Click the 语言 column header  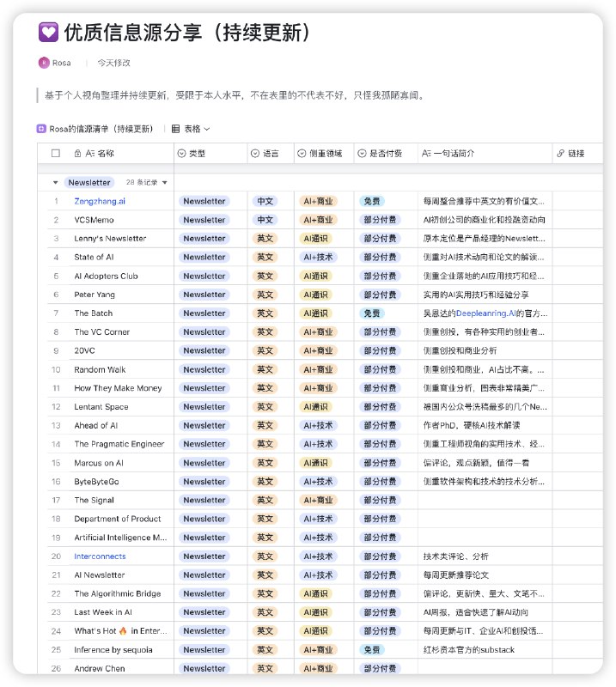coord(271,154)
